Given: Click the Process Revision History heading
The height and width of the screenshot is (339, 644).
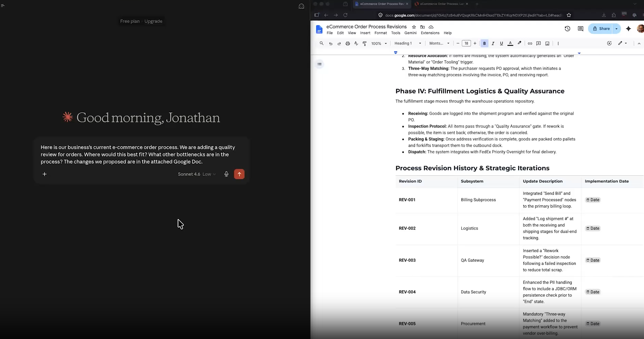Looking at the screenshot, I should click(x=472, y=168).
